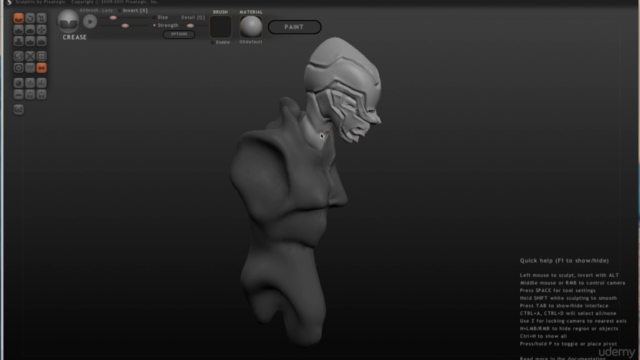Click the 'Ctrl+H to show all' help line
The image size is (640, 360).
[x=543, y=336]
